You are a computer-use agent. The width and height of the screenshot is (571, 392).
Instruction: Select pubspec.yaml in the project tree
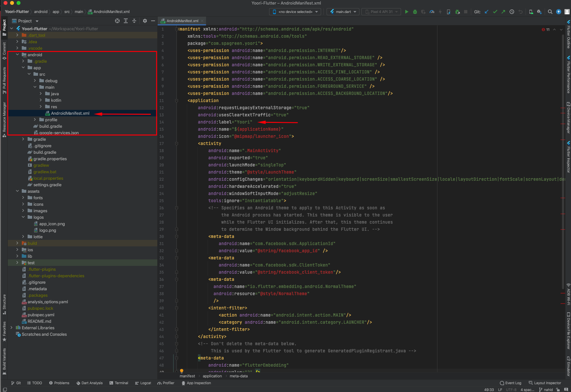pos(41,315)
